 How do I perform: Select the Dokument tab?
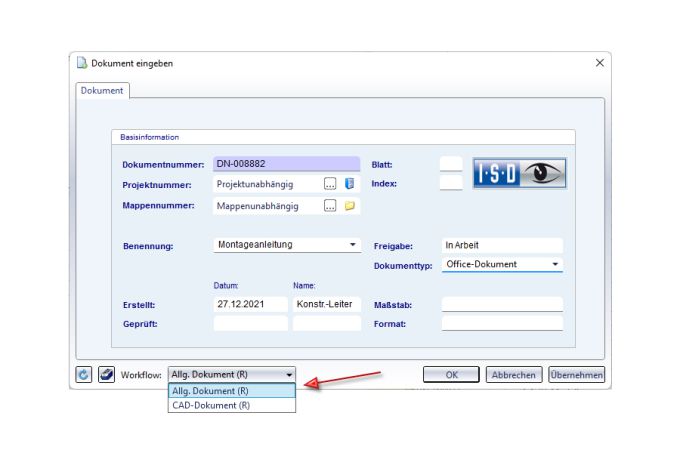click(102, 91)
